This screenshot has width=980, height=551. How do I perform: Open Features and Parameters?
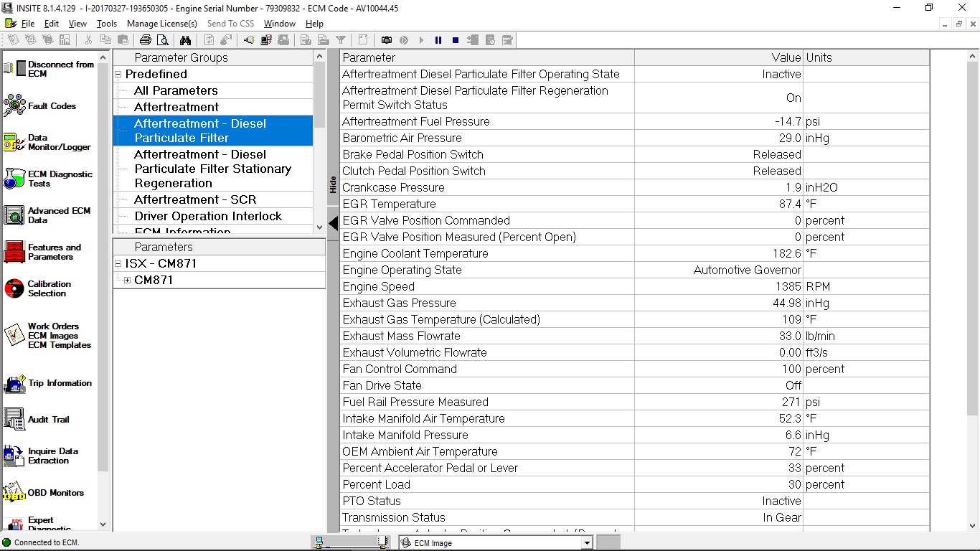[43, 252]
